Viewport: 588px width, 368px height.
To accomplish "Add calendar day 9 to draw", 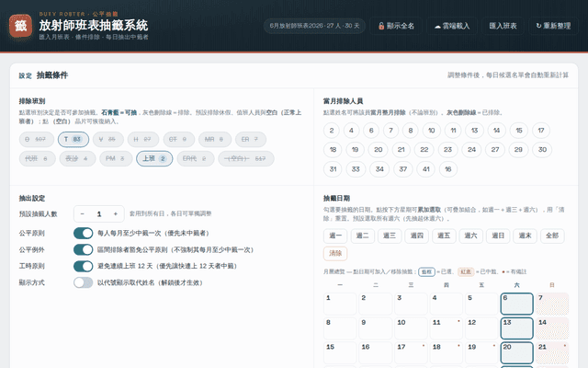I will (x=376, y=328).
